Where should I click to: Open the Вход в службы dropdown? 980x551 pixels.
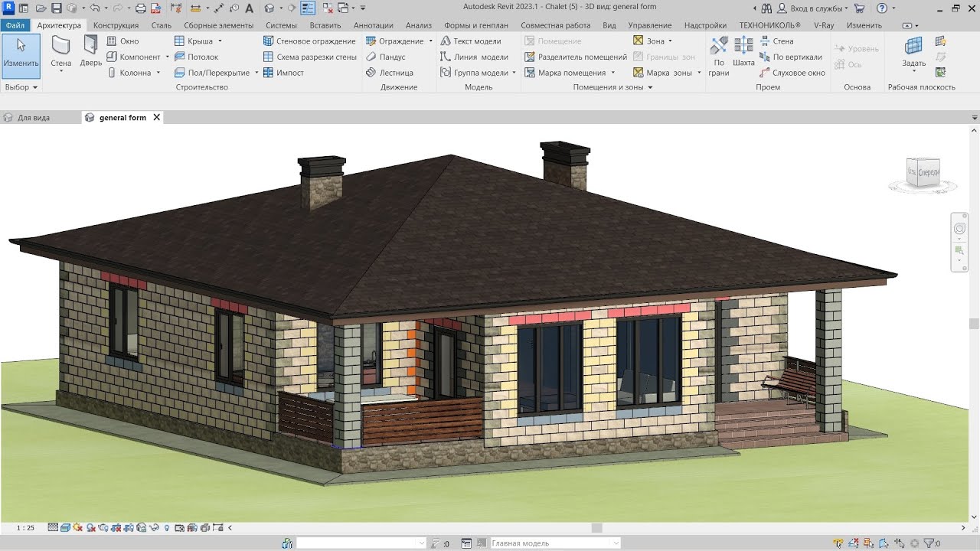[818, 8]
